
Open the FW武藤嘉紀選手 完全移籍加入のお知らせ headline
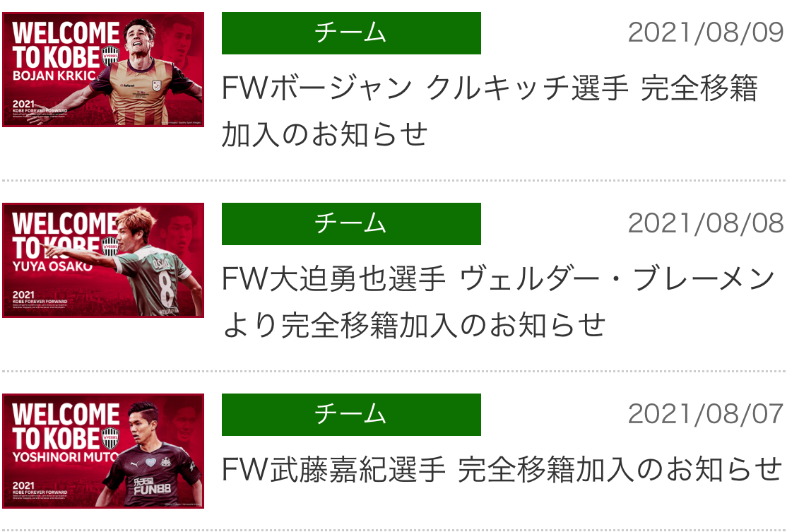pyautogui.click(x=502, y=469)
